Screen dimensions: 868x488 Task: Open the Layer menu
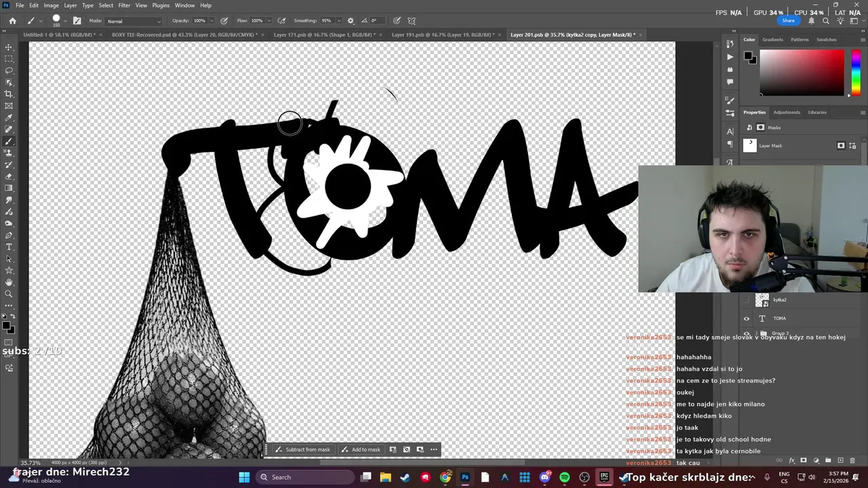(x=71, y=5)
